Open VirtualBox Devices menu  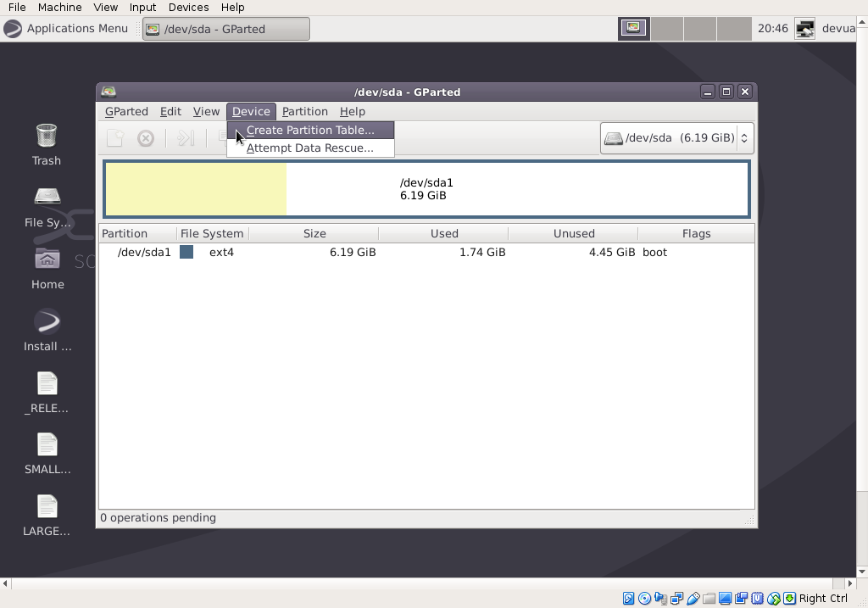click(189, 7)
